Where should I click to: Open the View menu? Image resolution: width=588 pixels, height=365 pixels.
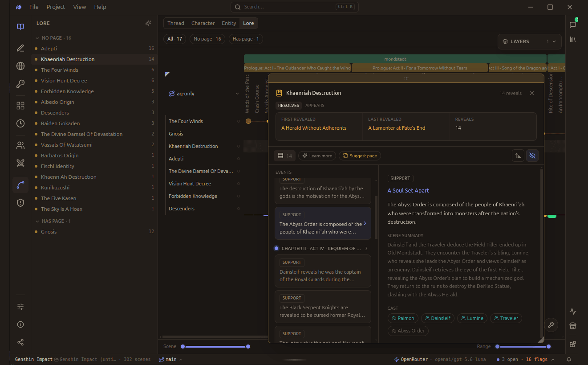click(80, 7)
